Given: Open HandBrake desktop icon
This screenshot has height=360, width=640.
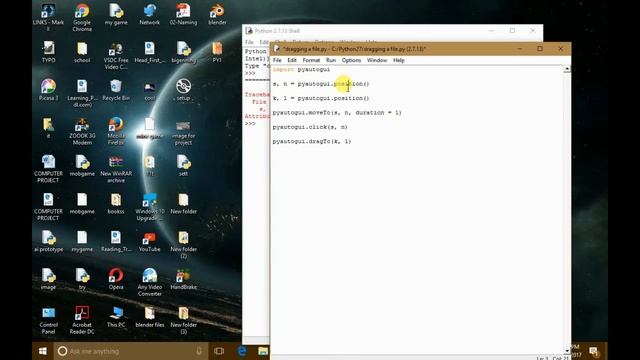Looking at the screenshot, I should coord(183,279).
